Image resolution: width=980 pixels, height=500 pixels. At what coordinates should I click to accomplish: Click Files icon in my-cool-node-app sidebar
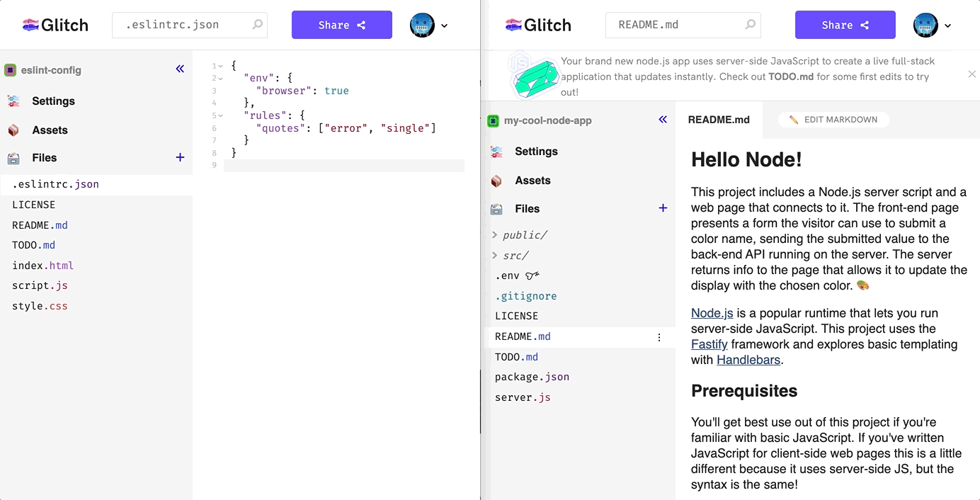coord(496,209)
